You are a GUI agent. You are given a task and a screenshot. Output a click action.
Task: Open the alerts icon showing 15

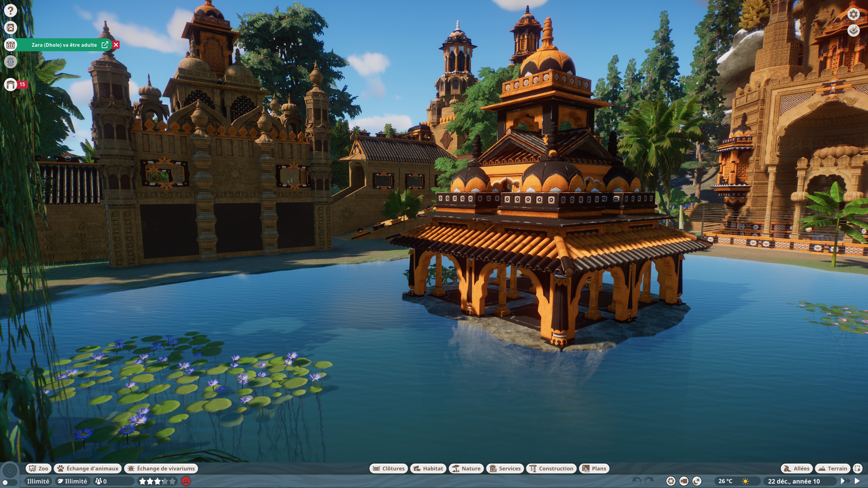click(11, 84)
